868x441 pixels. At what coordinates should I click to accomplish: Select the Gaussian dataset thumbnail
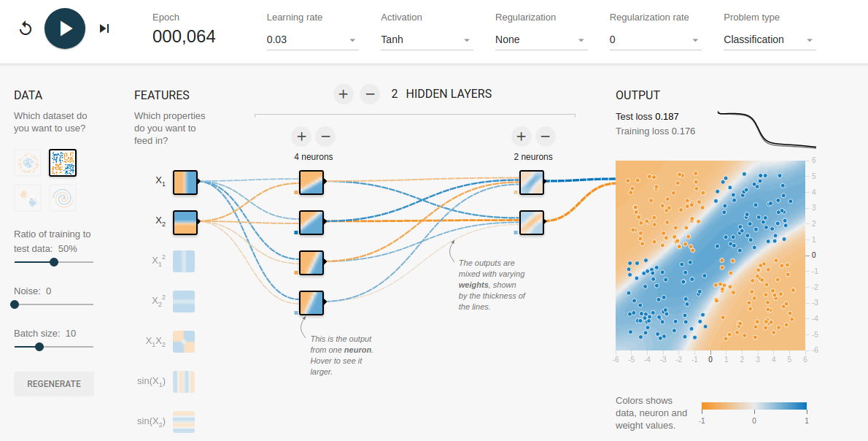[x=28, y=198]
